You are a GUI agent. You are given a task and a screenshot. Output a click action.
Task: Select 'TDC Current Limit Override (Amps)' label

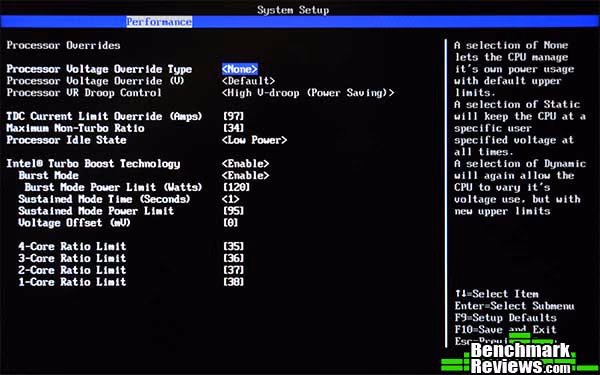click(104, 116)
